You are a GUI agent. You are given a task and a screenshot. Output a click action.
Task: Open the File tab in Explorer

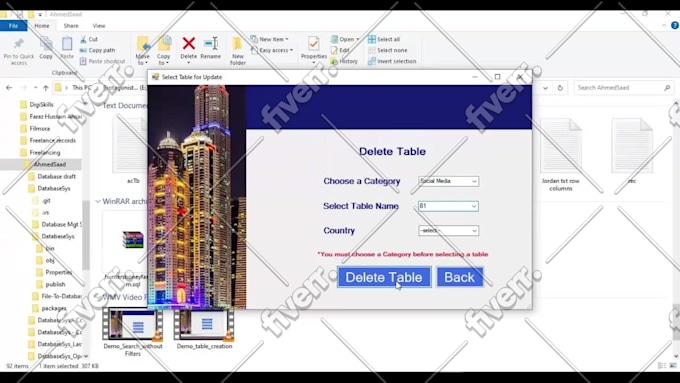(x=13, y=26)
